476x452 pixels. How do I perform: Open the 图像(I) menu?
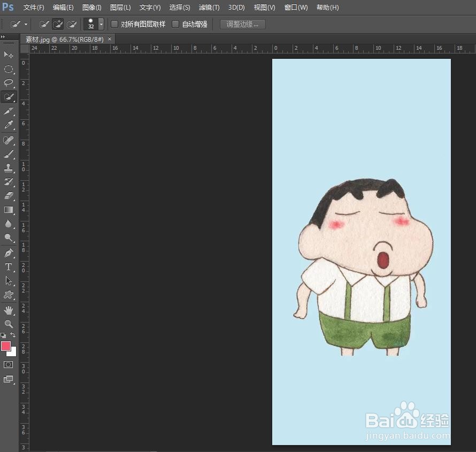click(91, 7)
